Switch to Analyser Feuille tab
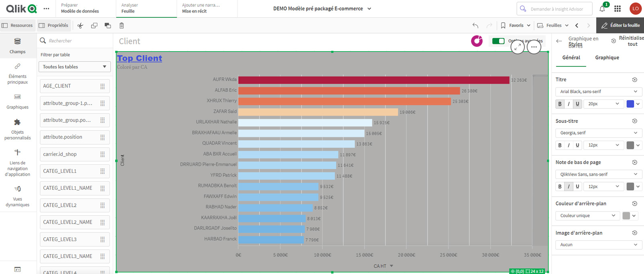The height and width of the screenshot is (274, 644). coord(147,8)
